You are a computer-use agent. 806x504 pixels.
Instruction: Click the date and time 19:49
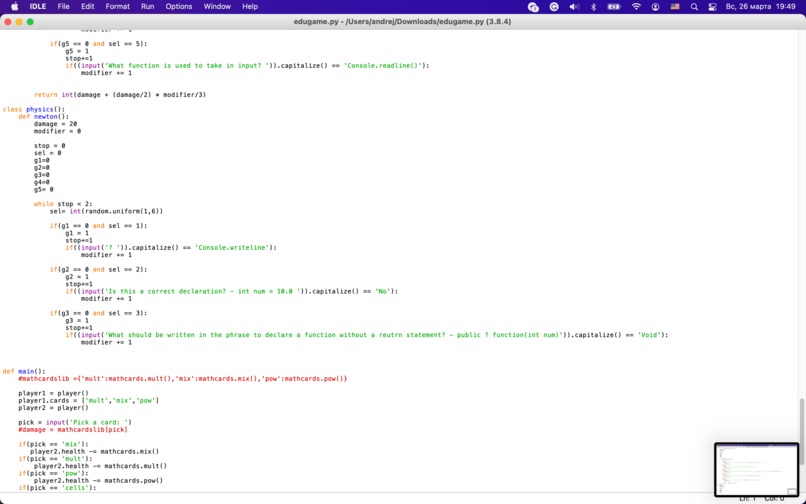761,7
